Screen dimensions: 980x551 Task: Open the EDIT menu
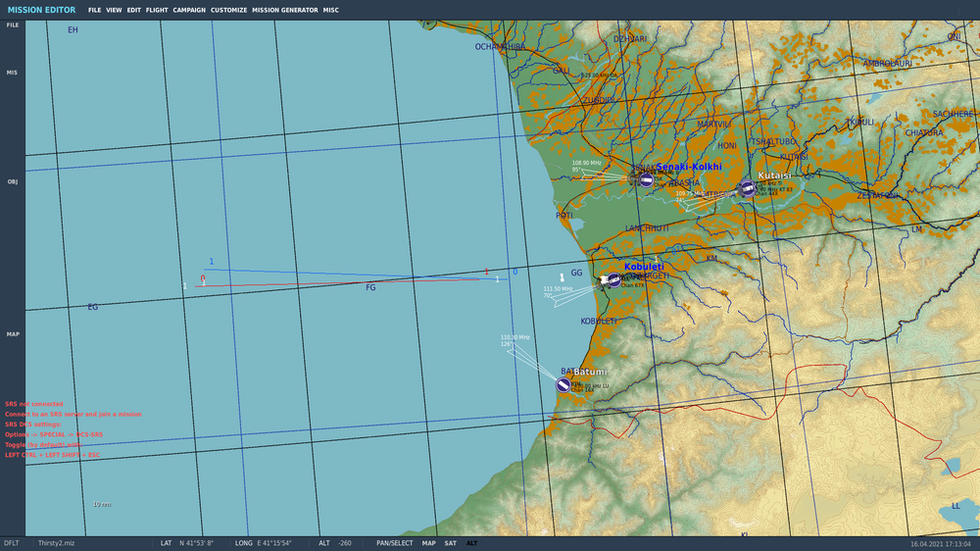[x=133, y=10]
